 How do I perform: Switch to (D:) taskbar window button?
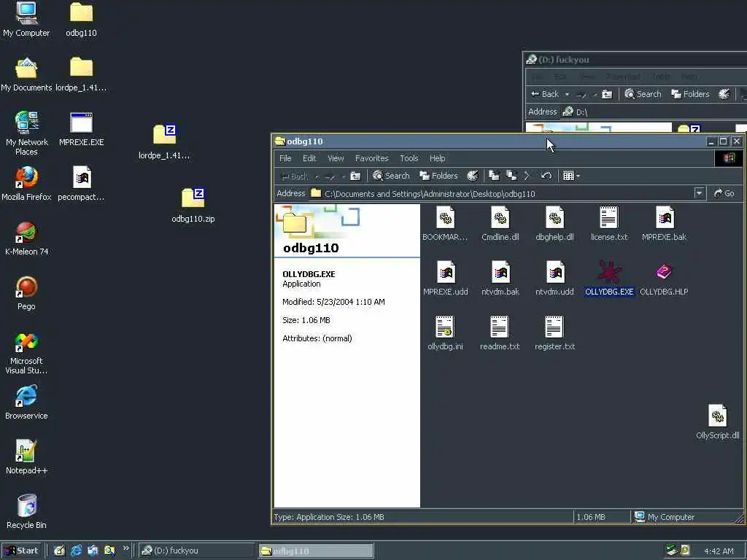coord(196,551)
